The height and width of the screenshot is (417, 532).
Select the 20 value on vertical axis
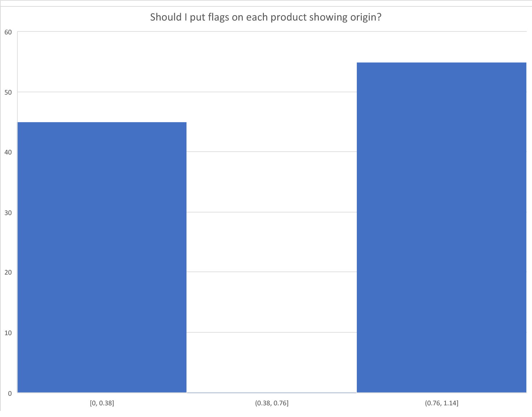click(x=8, y=272)
